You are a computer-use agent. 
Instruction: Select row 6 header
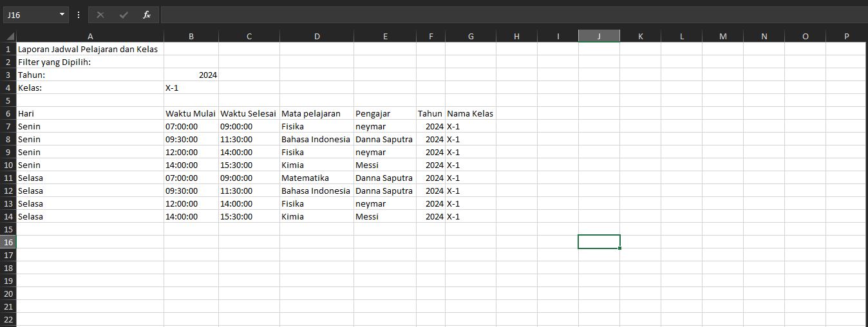coord(8,113)
